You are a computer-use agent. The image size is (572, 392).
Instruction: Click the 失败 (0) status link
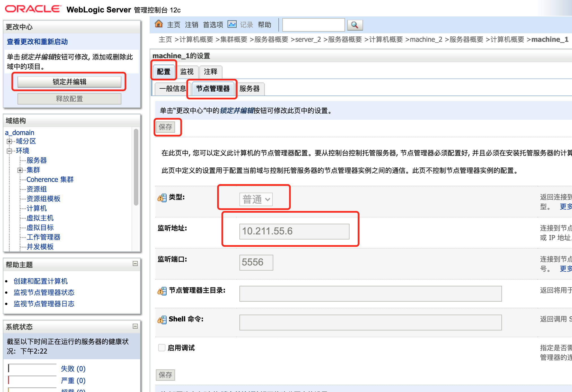click(x=73, y=369)
